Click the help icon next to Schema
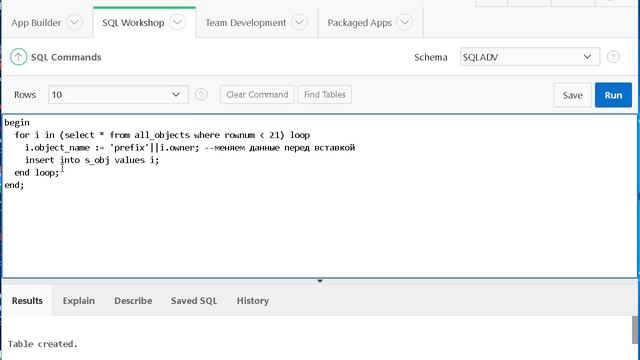Screen dimensions: 640x360 pyautogui.click(x=613, y=57)
